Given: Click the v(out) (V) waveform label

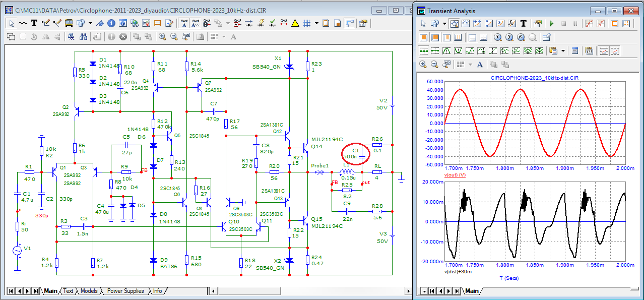Looking at the screenshot, I should tap(454, 174).
